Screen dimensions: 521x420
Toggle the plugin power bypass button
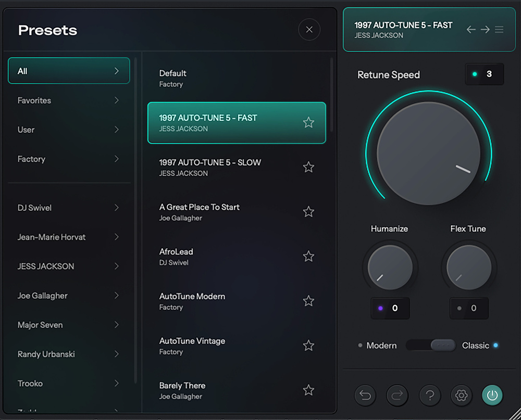point(492,396)
